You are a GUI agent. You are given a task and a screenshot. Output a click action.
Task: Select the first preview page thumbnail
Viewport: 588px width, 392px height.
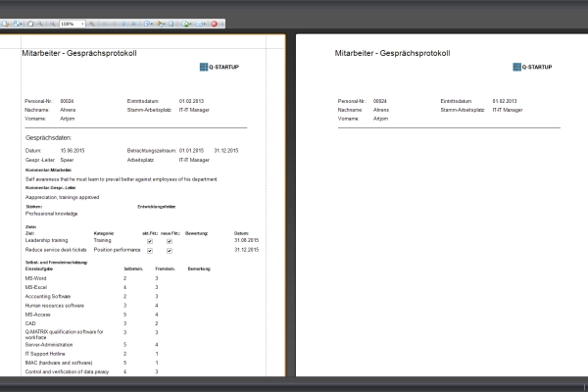[x=142, y=206]
